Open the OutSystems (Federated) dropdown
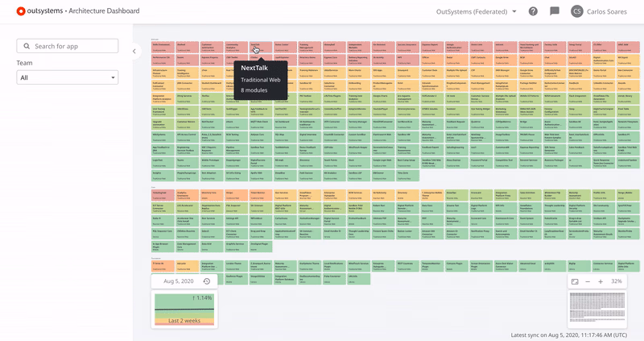The image size is (644, 341). click(x=476, y=11)
